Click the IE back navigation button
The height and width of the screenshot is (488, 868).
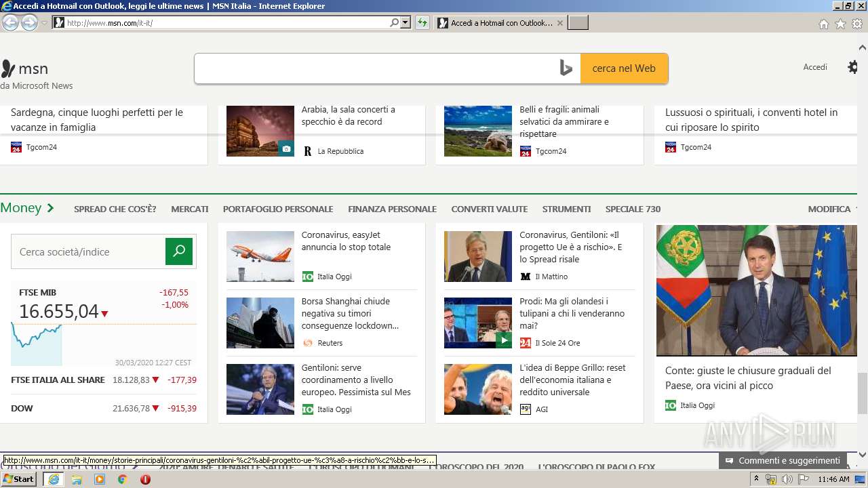[x=10, y=23]
